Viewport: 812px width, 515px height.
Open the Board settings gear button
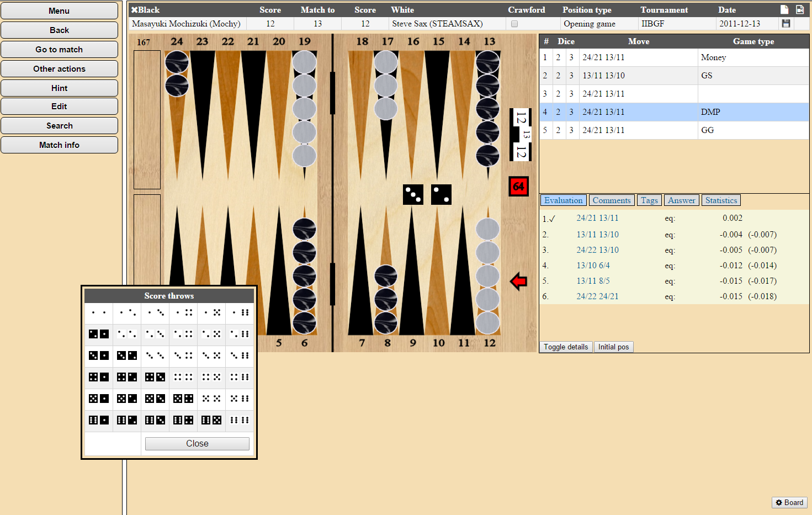click(789, 502)
